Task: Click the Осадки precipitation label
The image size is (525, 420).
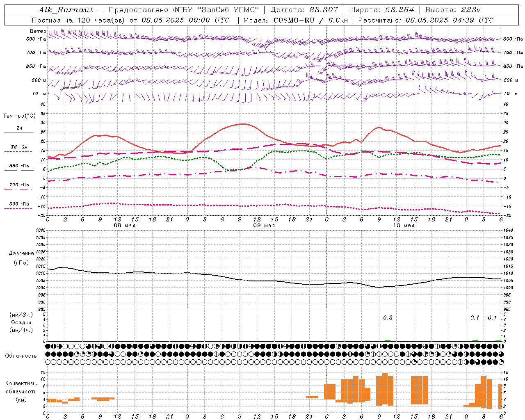Action: tap(21, 322)
